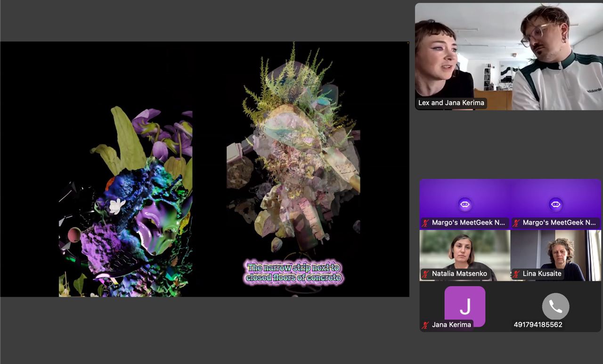Click the 491794185562 phone number label
The width and height of the screenshot is (603, 364).
click(538, 324)
